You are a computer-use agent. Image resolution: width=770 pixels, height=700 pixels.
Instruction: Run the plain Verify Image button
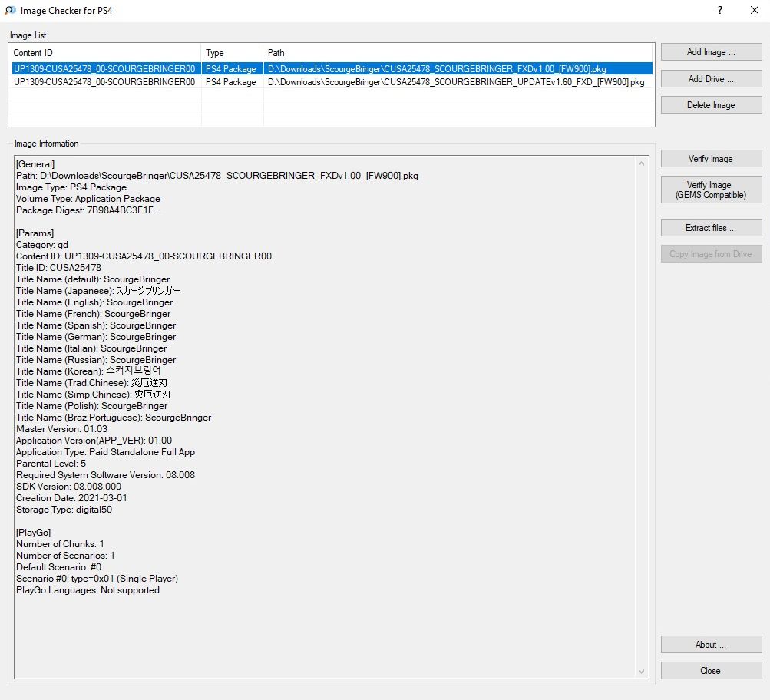click(x=711, y=159)
